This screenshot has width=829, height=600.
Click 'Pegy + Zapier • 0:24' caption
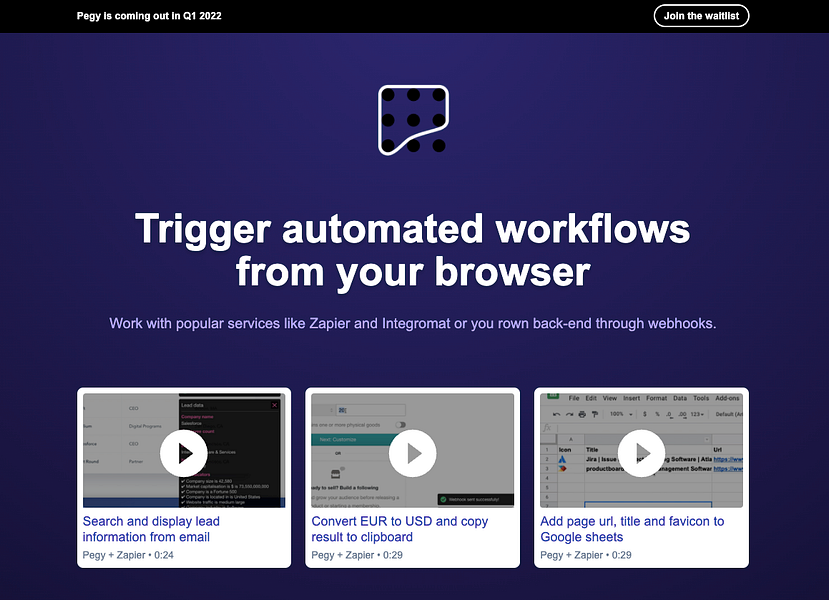[x=128, y=555]
